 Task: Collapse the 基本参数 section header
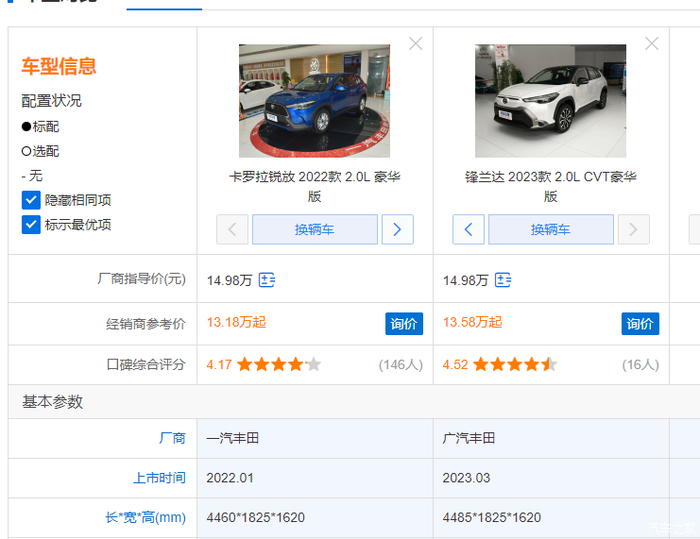point(53,402)
